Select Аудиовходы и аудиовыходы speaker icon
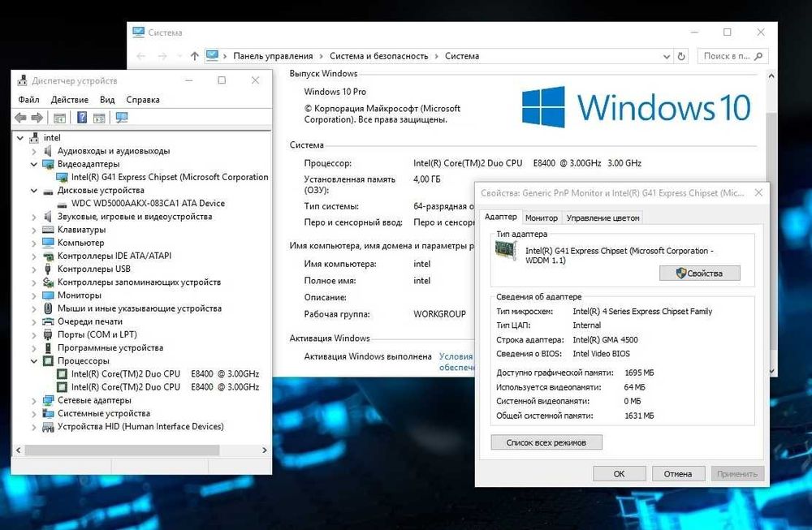 point(48,151)
